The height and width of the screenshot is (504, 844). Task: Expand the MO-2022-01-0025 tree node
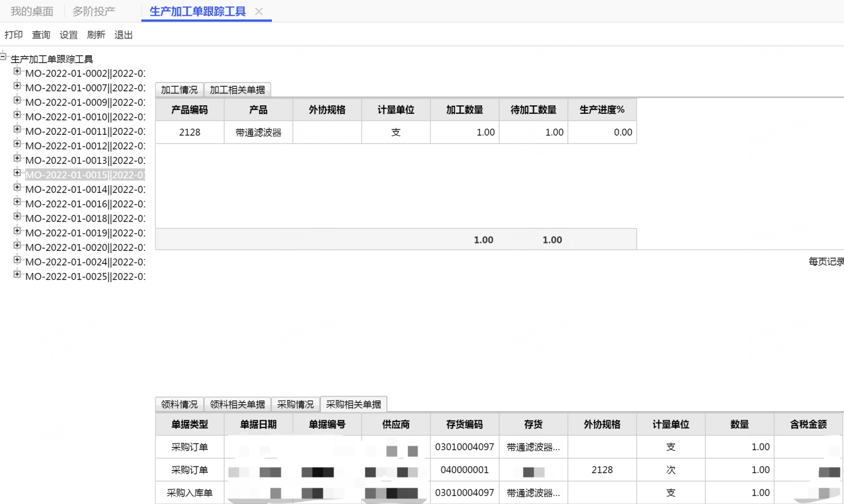(17, 274)
